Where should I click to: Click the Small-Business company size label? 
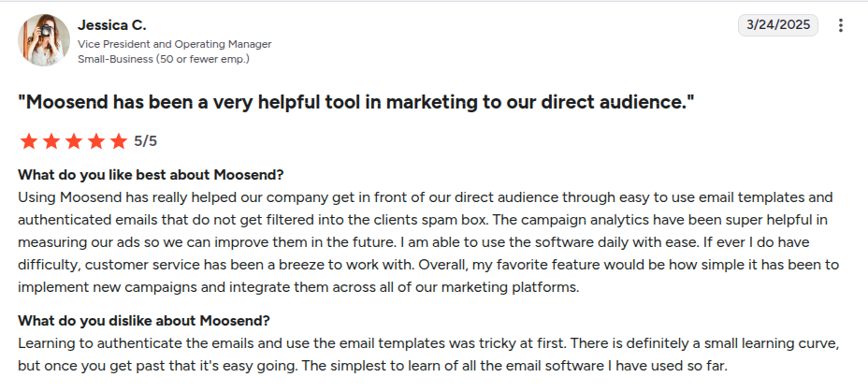pyautogui.click(x=164, y=59)
